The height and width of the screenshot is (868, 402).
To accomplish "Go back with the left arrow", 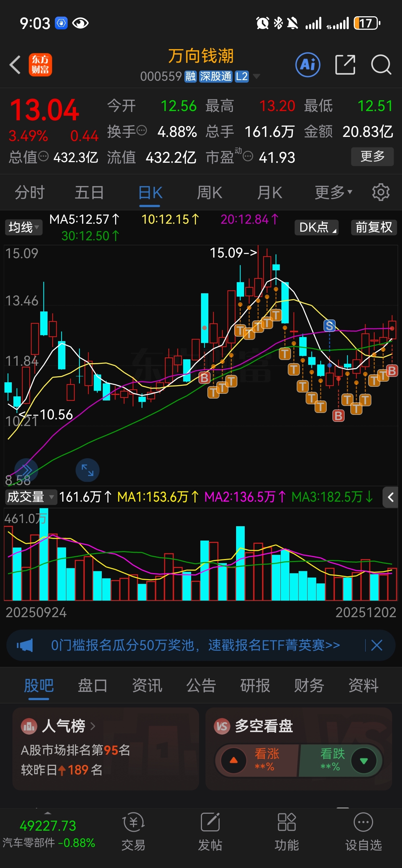I will [15, 65].
